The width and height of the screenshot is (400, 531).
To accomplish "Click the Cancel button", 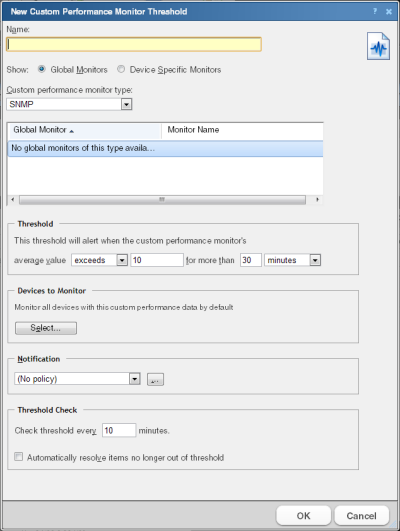I will point(361,515).
